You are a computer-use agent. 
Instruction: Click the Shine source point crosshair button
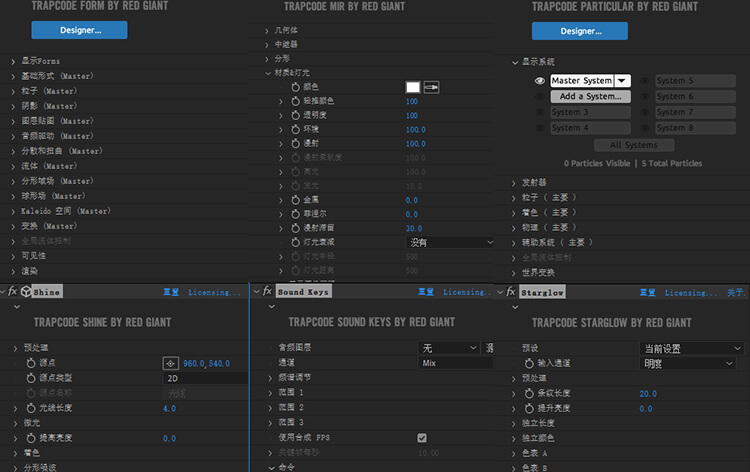[170, 363]
